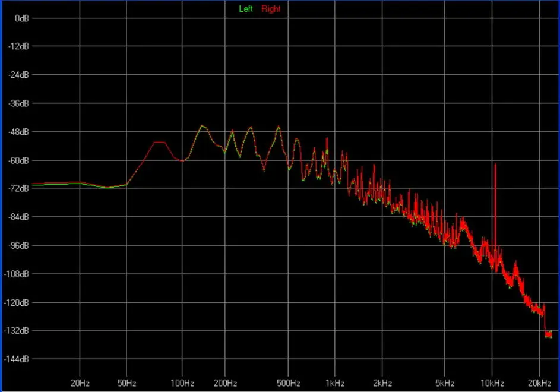Select the 5kHz frequency label

(445, 382)
